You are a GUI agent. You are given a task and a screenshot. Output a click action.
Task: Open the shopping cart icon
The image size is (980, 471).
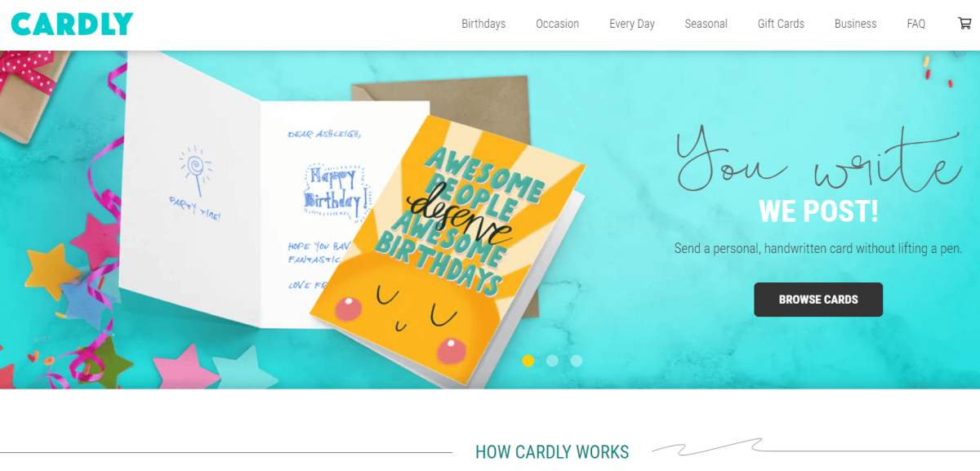click(964, 24)
